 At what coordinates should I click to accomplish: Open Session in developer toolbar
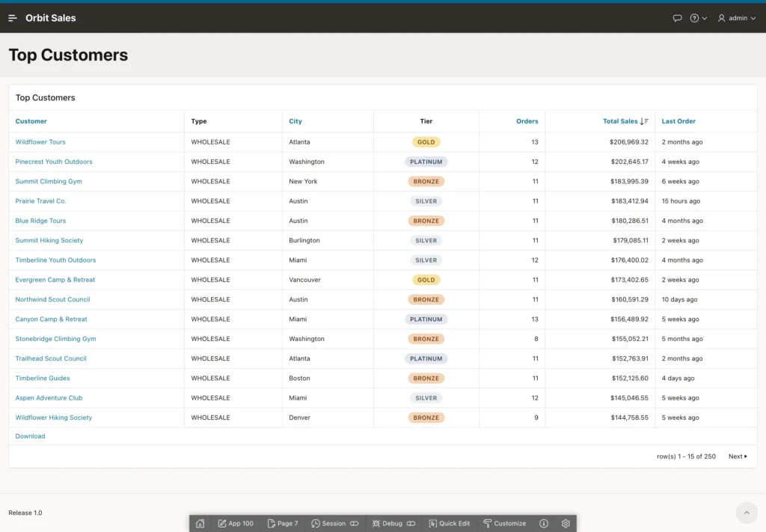tap(328, 523)
